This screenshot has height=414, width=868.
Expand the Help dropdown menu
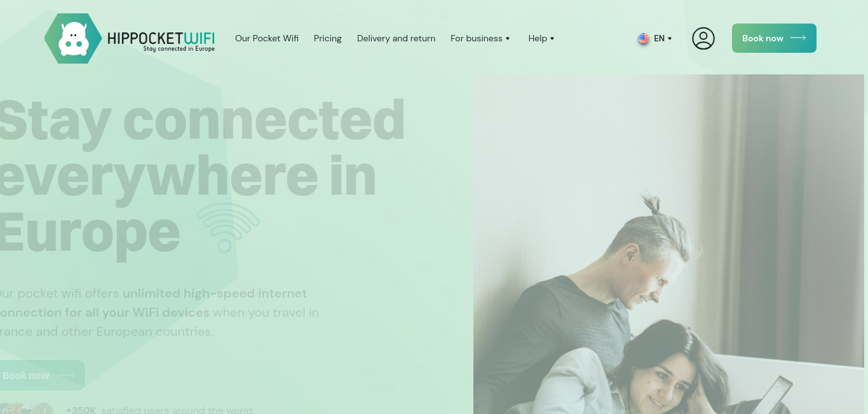pos(541,38)
